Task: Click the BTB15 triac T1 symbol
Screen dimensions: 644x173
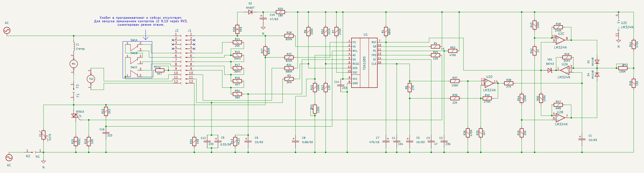Action: pos(76,116)
